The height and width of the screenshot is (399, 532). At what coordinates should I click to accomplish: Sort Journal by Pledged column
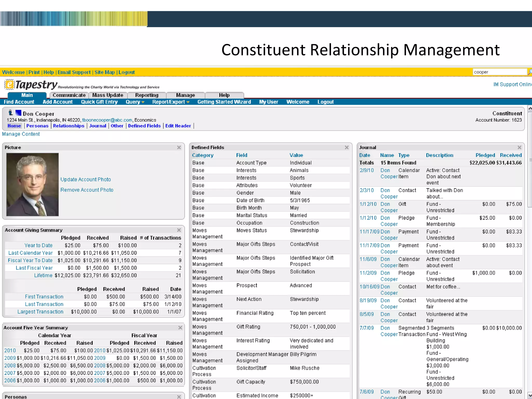pyautogui.click(x=485, y=155)
